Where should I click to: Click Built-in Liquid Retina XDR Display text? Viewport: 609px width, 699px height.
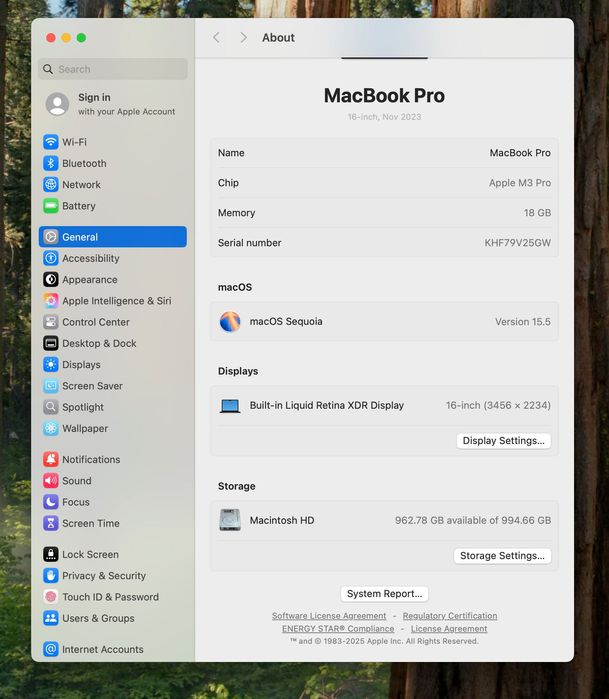point(327,405)
